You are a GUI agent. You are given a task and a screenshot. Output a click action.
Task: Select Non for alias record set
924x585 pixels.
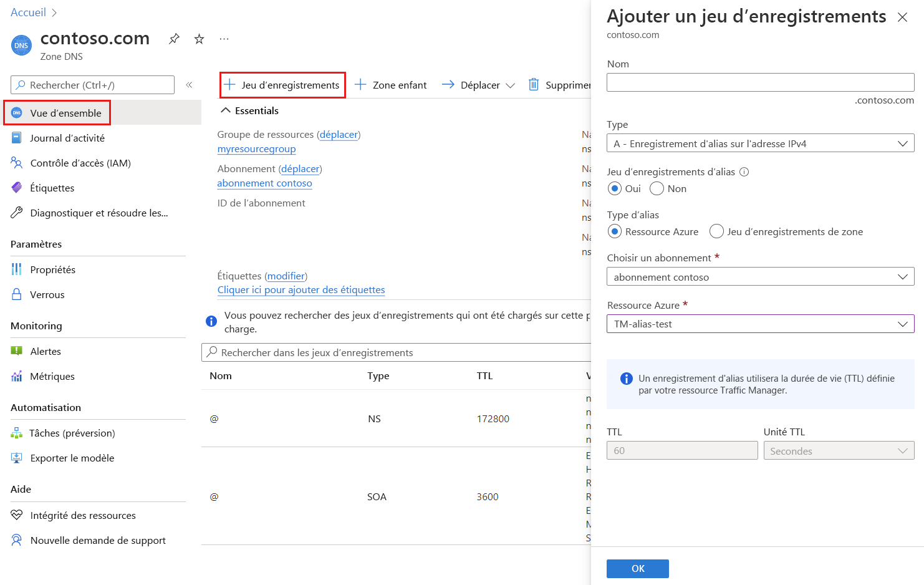[657, 188]
